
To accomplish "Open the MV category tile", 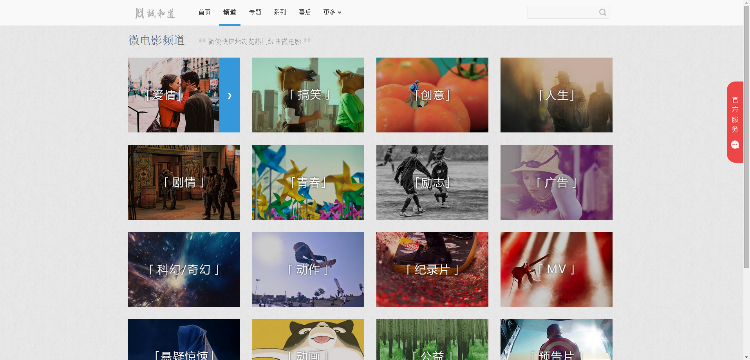I will 556,270.
